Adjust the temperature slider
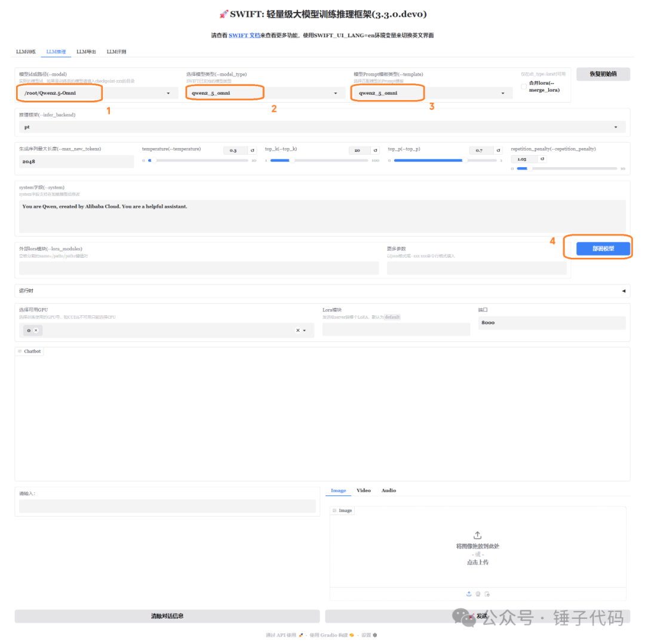Image resolution: width=645 pixels, height=644 pixels. point(199,161)
